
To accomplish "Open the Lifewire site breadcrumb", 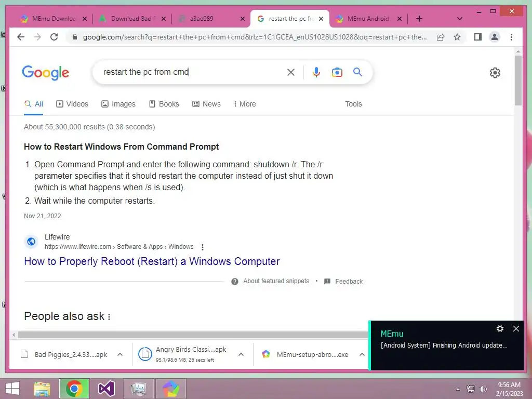I will [x=119, y=247].
